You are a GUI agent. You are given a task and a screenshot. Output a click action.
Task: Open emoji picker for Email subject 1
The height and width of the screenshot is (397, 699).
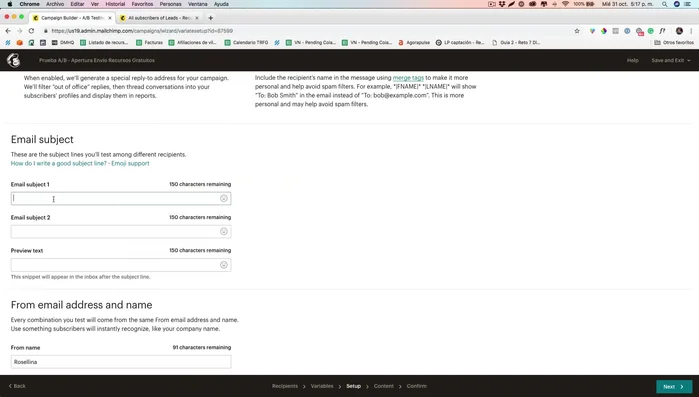click(x=224, y=199)
